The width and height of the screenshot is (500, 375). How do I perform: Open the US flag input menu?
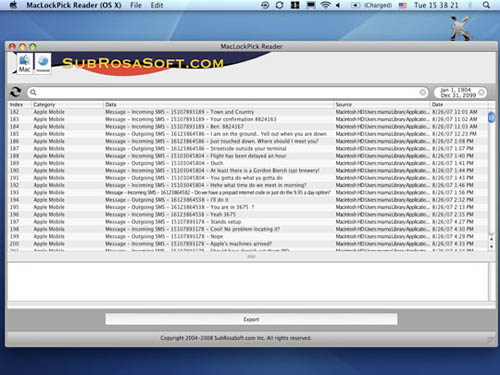[x=403, y=5]
